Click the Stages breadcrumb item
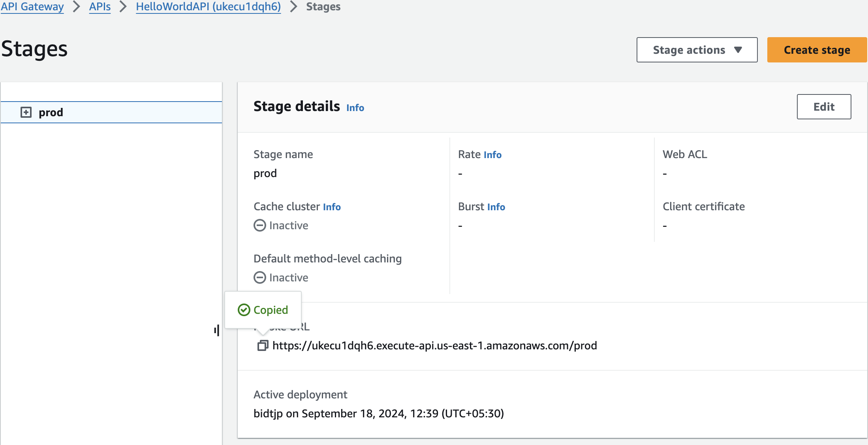The height and width of the screenshot is (445, 868). pyautogui.click(x=323, y=7)
